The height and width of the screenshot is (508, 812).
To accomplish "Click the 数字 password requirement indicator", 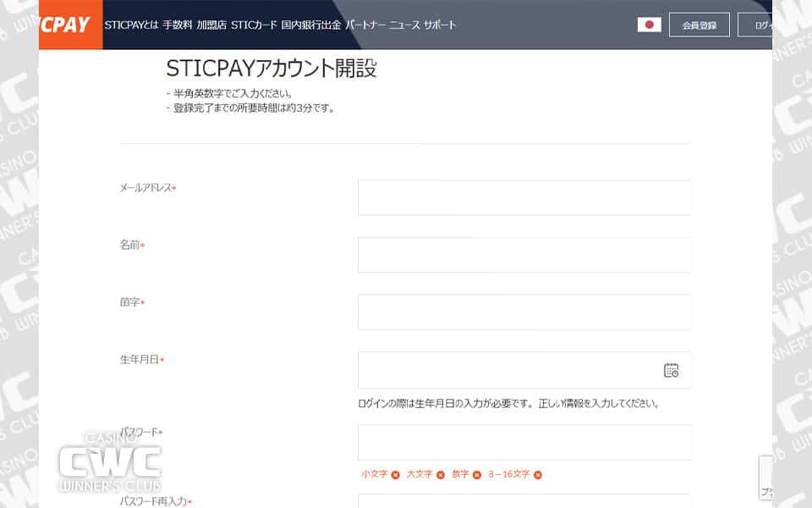I will 467,474.
